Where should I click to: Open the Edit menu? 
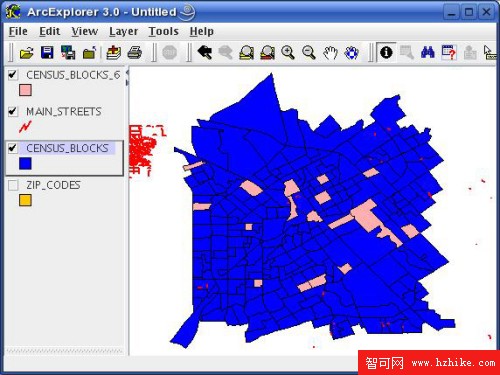click(x=50, y=31)
